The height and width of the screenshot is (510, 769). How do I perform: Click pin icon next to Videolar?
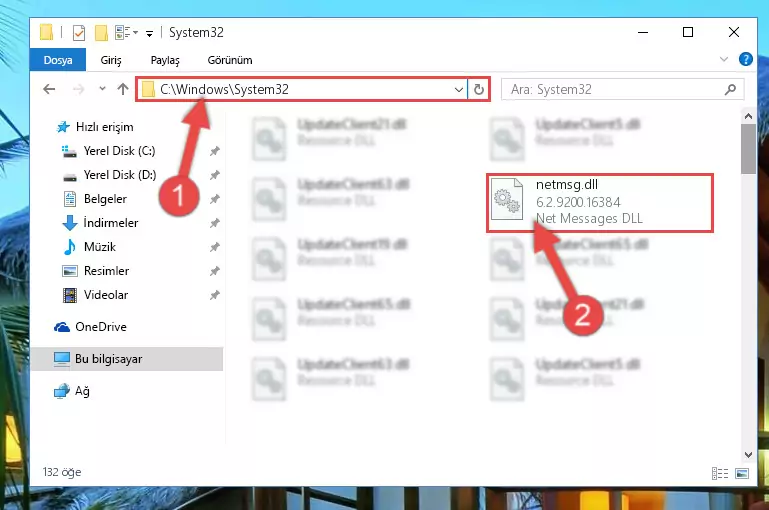coord(214,295)
